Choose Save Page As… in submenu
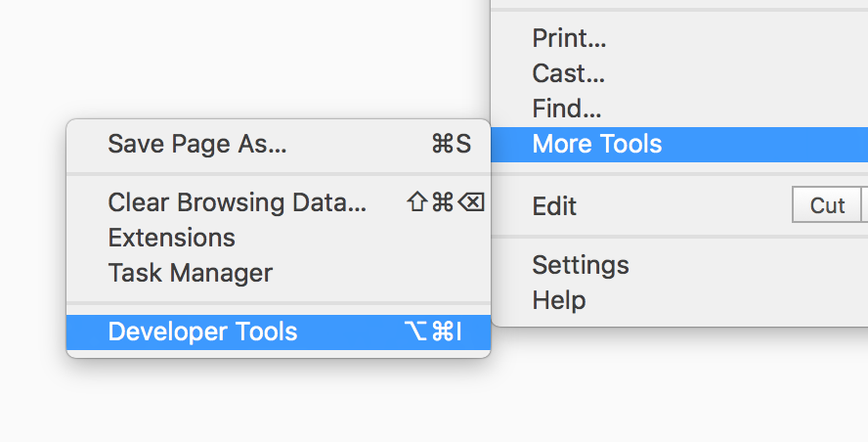The image size is (868, 442). click(279, 144)
